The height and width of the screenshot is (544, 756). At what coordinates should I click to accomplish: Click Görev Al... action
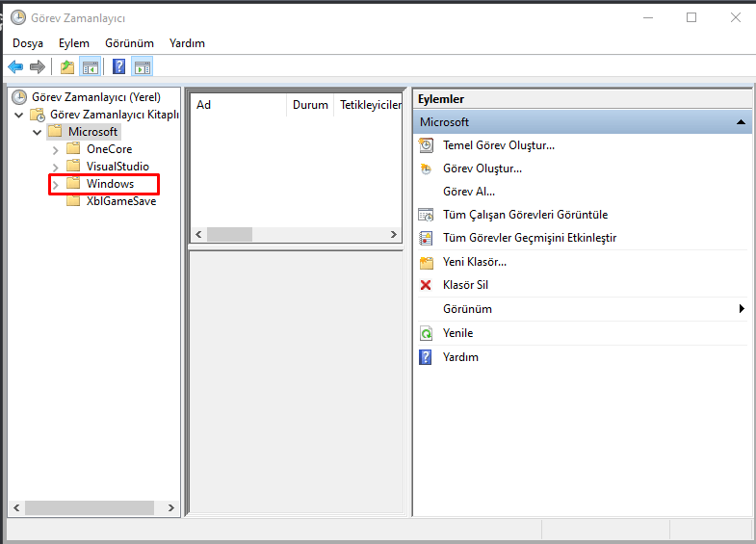(469, 192)
